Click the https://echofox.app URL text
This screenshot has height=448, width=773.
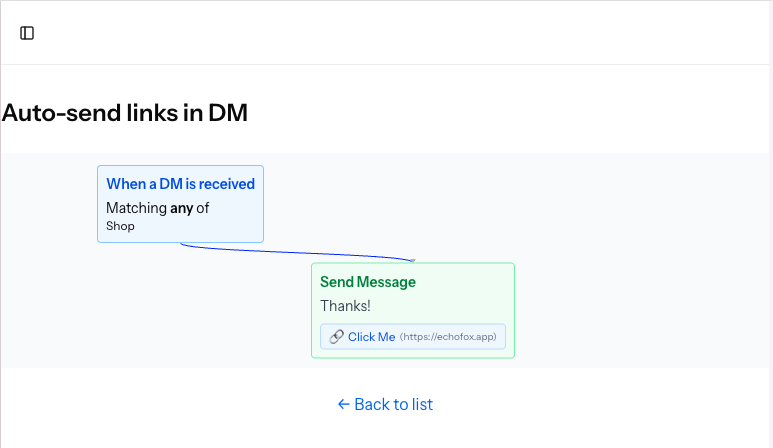coord(448,337)
